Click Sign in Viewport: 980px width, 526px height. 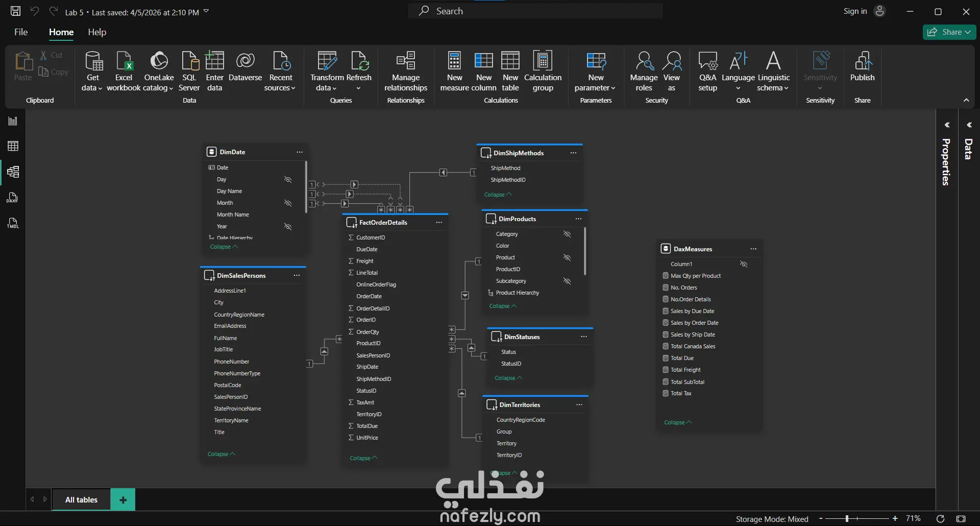pos(855,11)
